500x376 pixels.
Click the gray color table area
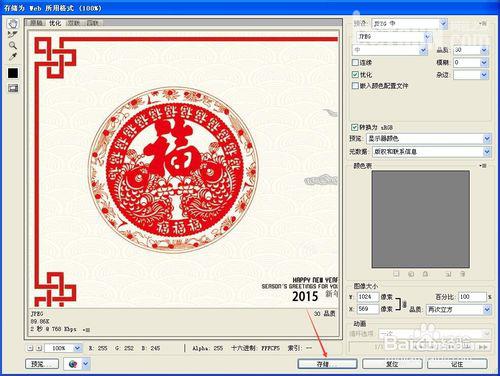click(421, 219)
